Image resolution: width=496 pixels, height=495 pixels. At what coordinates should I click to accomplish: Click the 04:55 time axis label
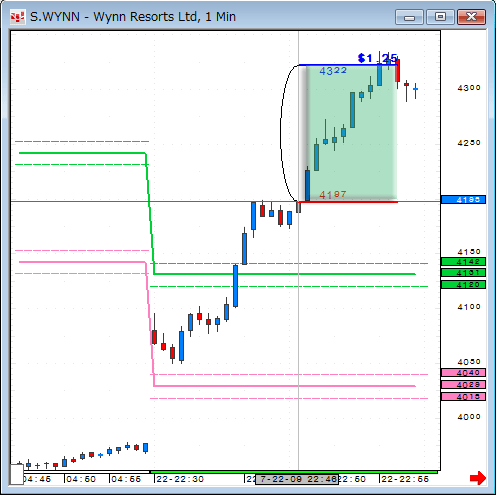[126, 479]
